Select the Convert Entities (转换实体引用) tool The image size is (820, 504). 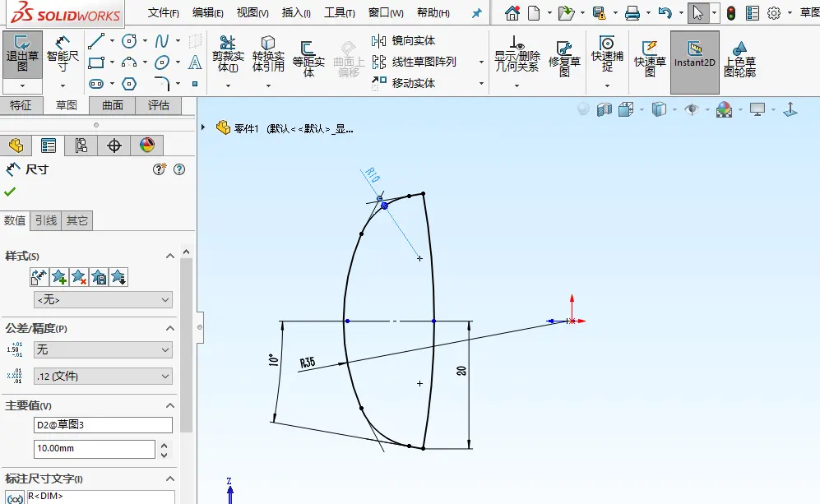268,54
